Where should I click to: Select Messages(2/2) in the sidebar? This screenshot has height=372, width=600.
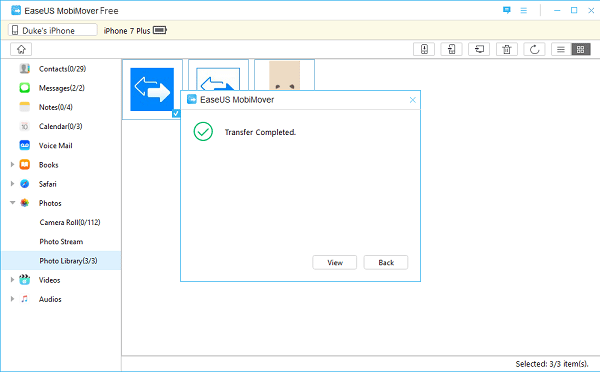click(62, 88)
